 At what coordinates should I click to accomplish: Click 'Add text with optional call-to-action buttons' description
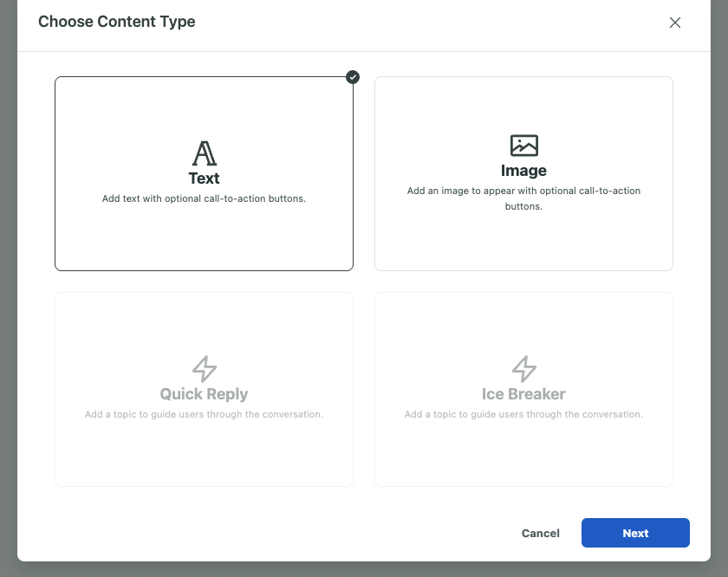click(x=204, y=198)
